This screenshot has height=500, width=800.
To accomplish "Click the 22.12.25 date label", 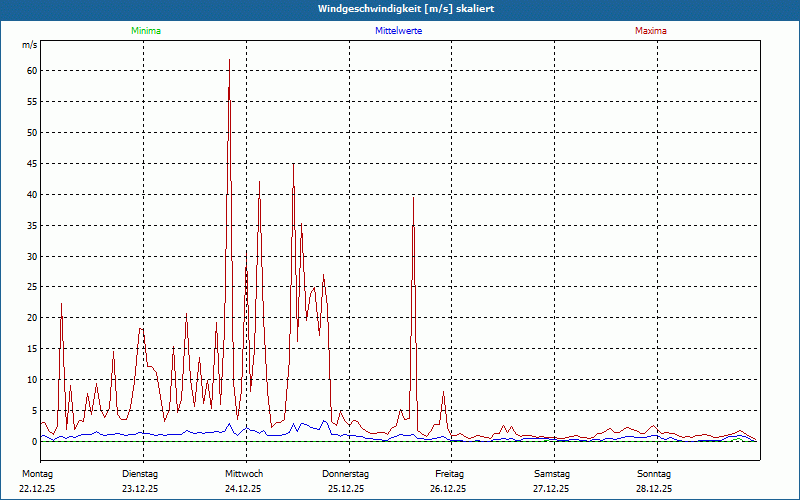I will coord(37,489).
